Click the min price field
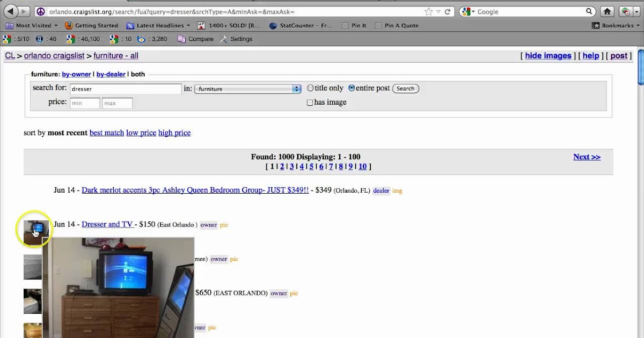The height and width of the screenshot is (338, 644). point(85,103)
